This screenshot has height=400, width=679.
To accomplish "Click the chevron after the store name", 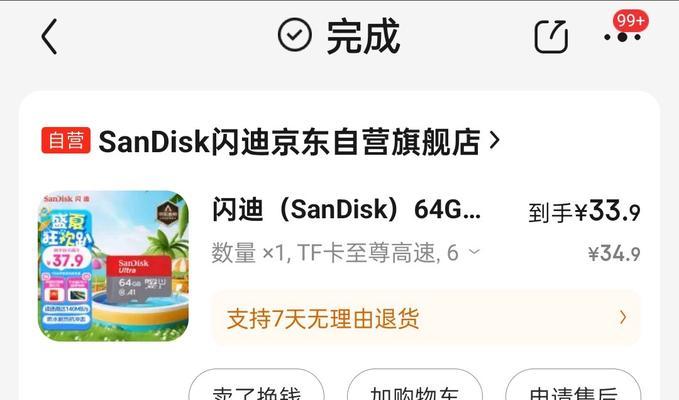I will tap(494, 140).
